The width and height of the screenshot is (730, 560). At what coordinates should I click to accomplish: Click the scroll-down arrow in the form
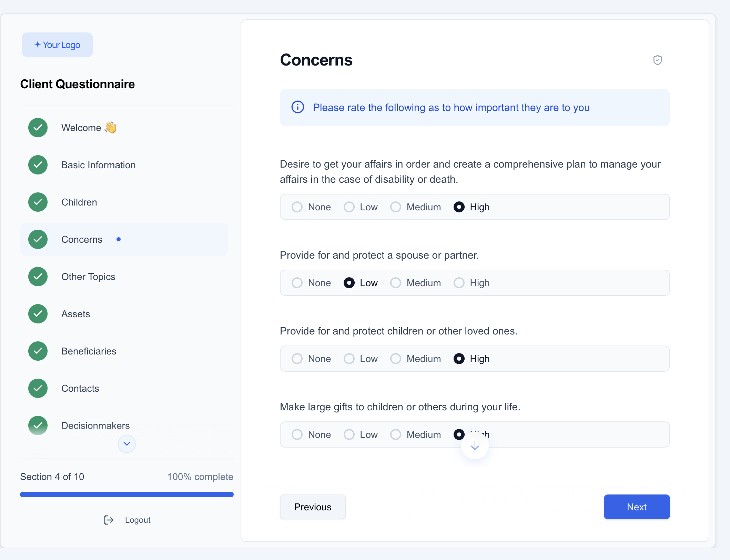(475, 446)
